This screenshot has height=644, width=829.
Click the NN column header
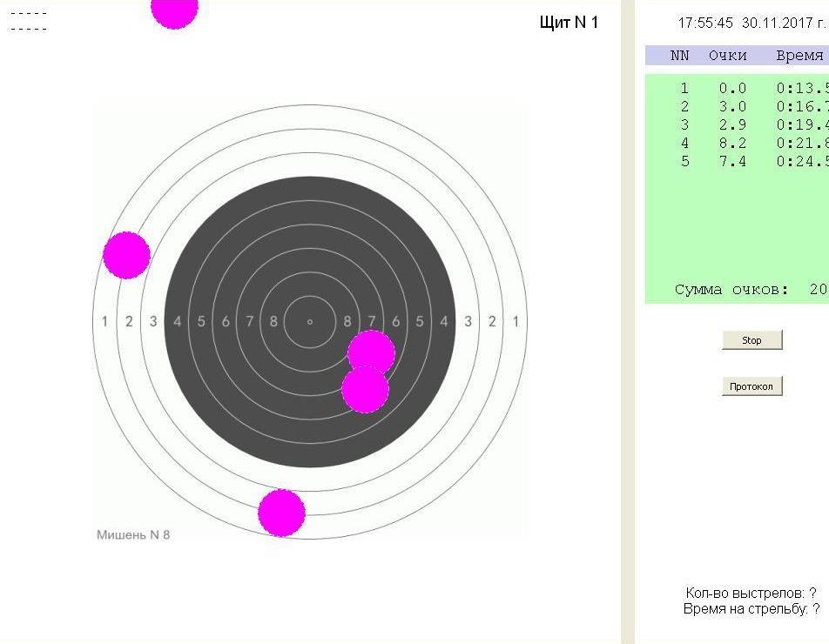point(679,56)
